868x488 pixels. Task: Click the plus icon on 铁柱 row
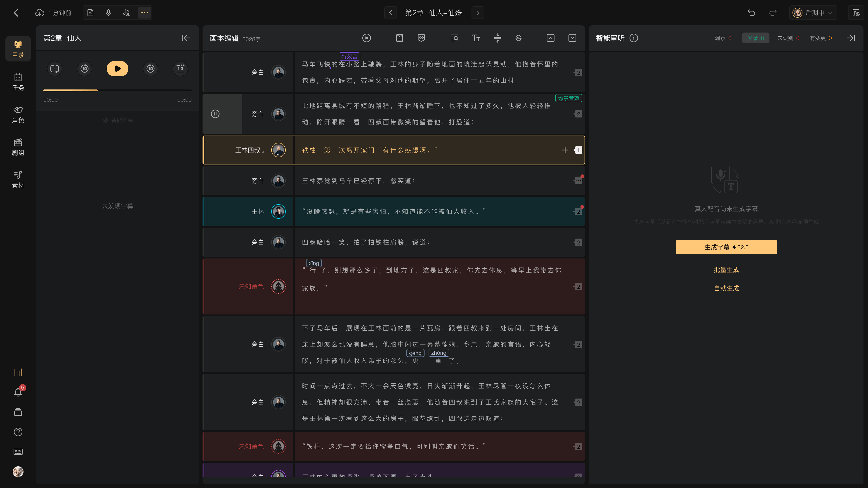[x=565, y=150]
